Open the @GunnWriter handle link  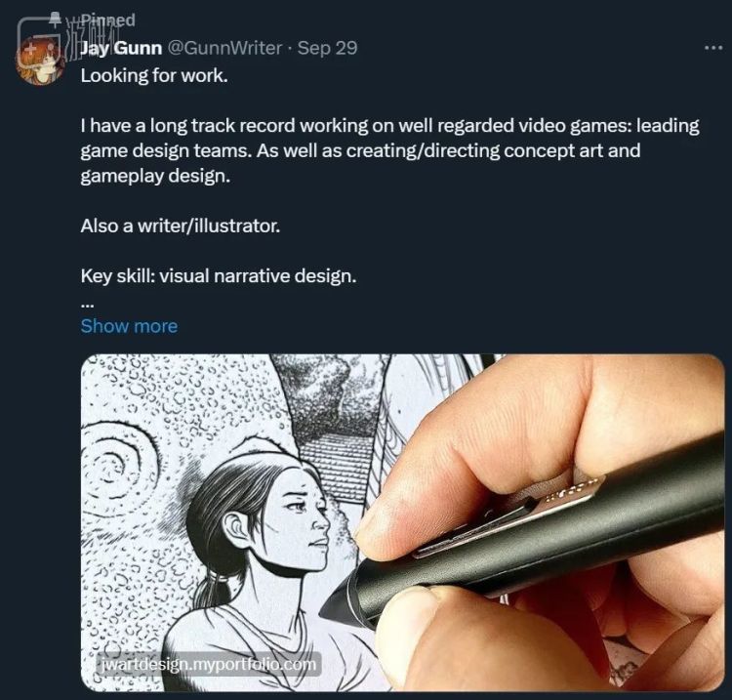pos(224,48)
